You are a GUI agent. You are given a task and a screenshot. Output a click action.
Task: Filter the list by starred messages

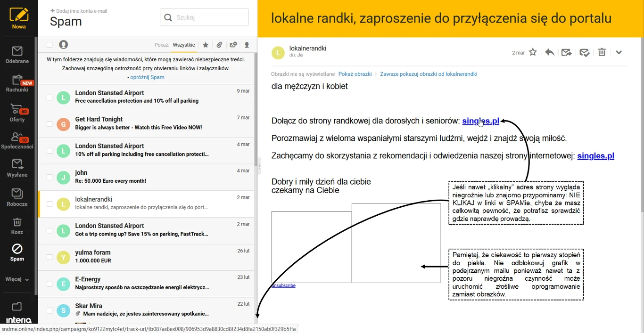pyautogui.click(x=206, y=45)
